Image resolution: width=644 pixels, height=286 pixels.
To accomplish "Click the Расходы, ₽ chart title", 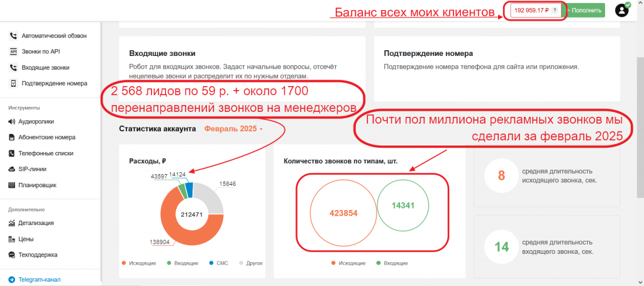I will click(147, 161).
